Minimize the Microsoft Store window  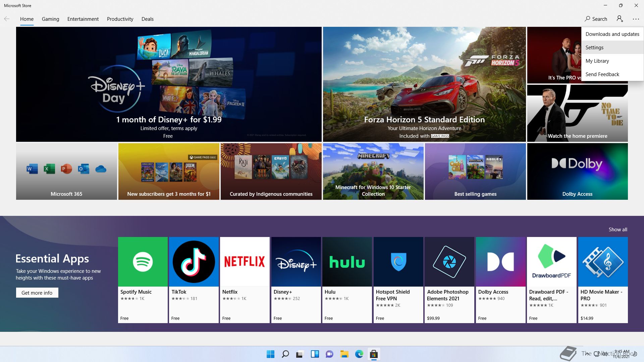click(605, 5)
